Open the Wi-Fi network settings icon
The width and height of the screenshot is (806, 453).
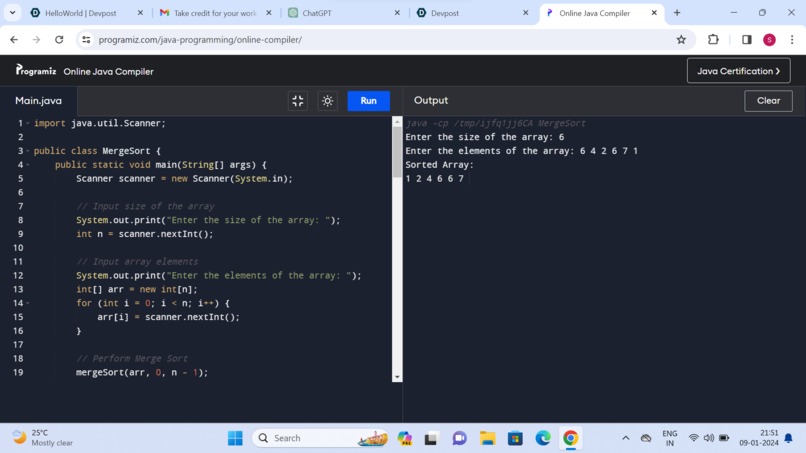(693, 438)
